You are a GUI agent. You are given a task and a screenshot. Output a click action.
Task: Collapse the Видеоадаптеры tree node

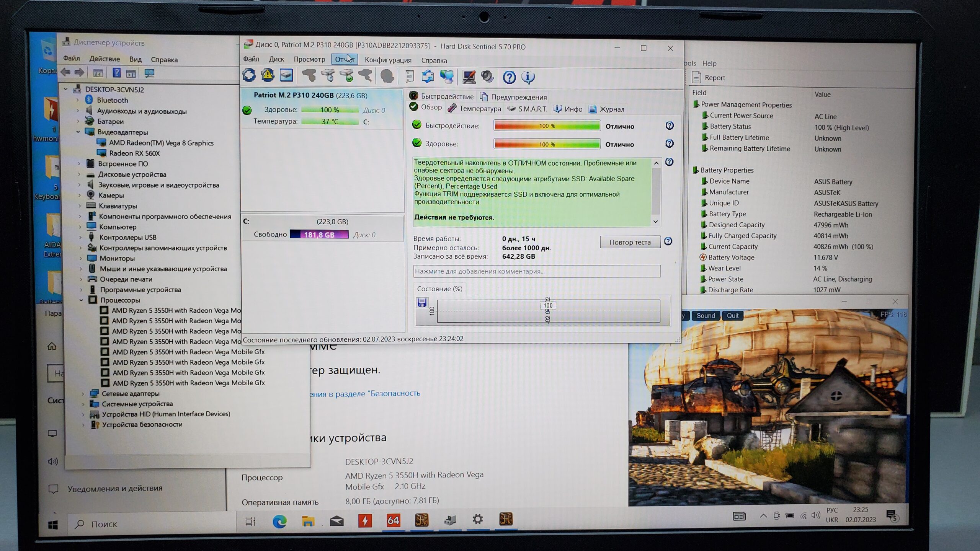[78, 132]
